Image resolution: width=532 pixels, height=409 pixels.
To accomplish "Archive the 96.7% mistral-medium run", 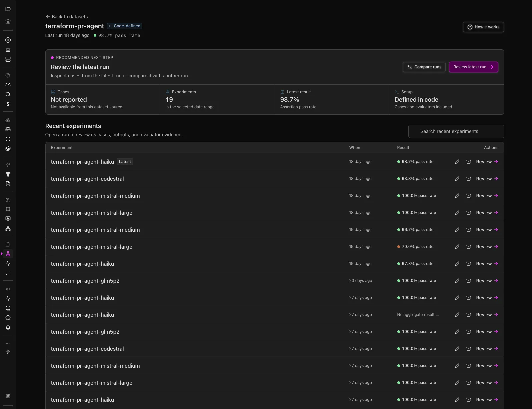I will click(x=469, y=230).
